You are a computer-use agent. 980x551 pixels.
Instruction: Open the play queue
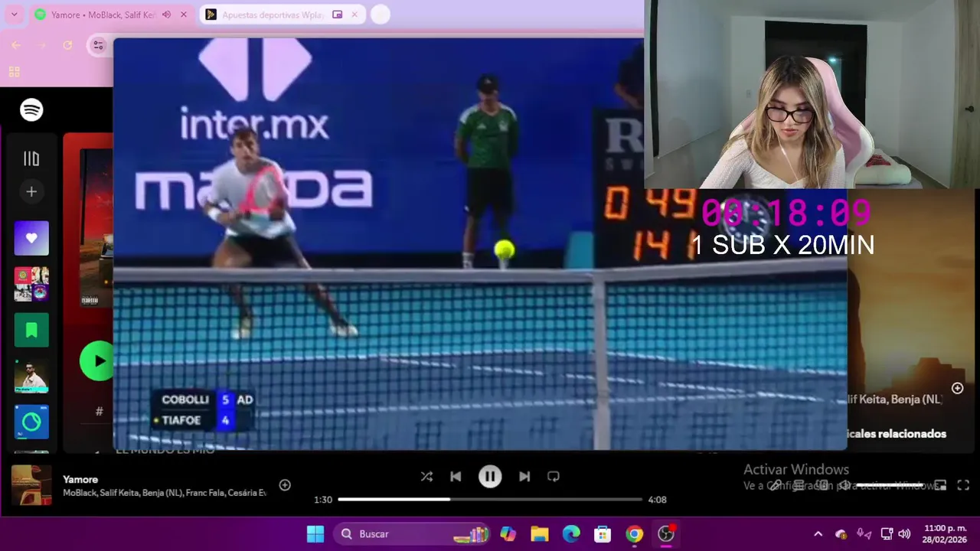click(799, 485)
